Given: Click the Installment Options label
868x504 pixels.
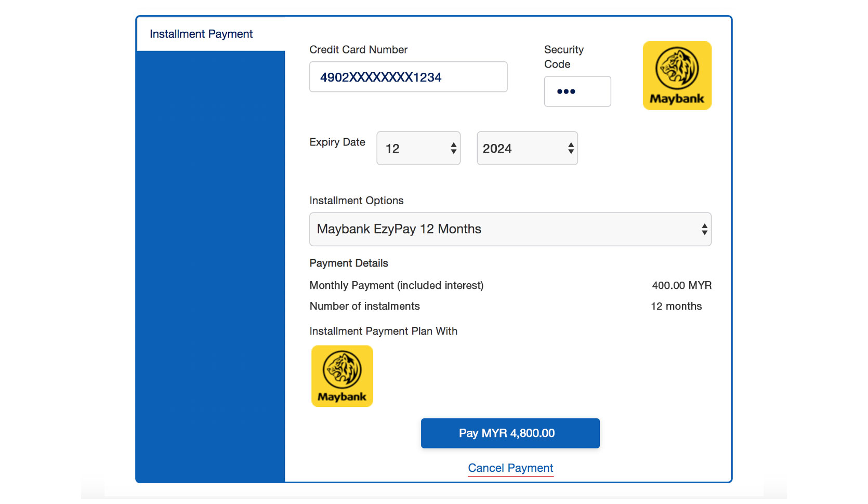Looking at the screenshot, I should [357, 201].
